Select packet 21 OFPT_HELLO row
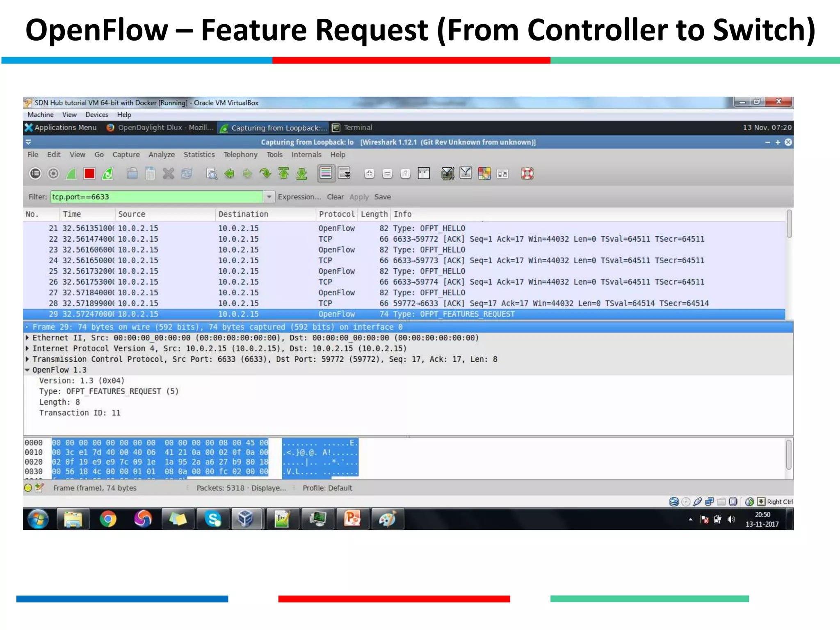Screen dimensions: 840x630 click(x=404, y=228)
